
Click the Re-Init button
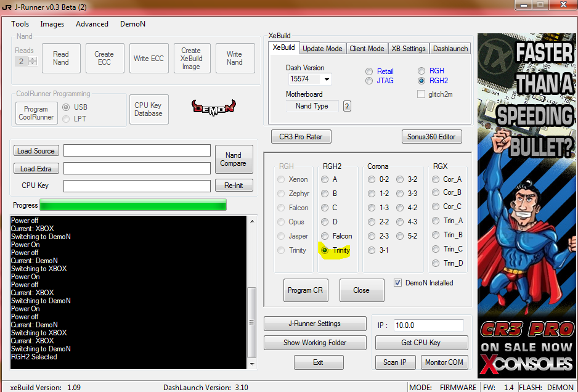point(234,186)
